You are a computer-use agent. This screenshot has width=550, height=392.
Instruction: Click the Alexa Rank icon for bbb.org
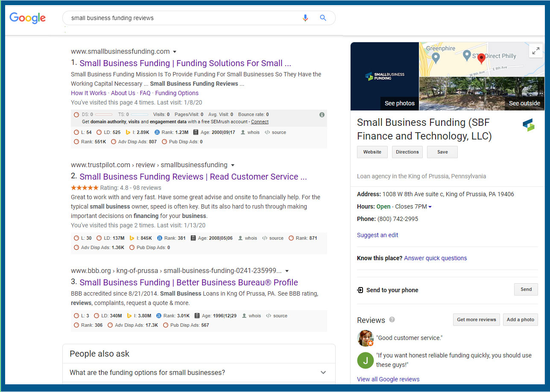click(159, 316)
